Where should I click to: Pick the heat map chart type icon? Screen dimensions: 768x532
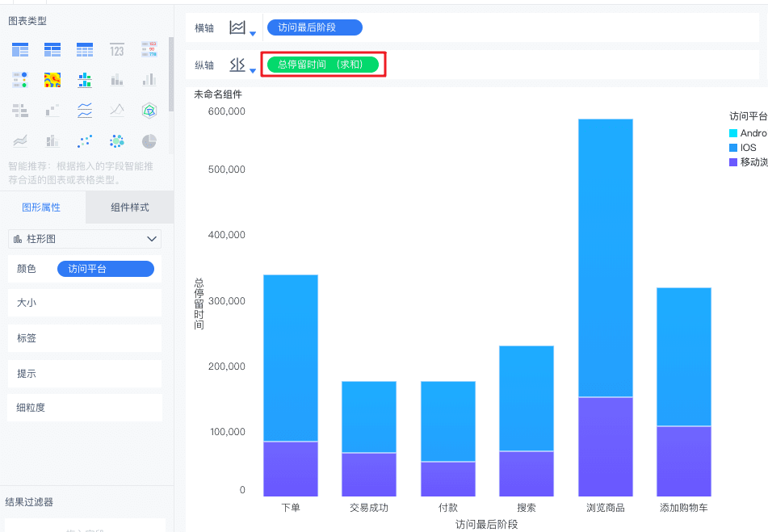tap(52, 79)
